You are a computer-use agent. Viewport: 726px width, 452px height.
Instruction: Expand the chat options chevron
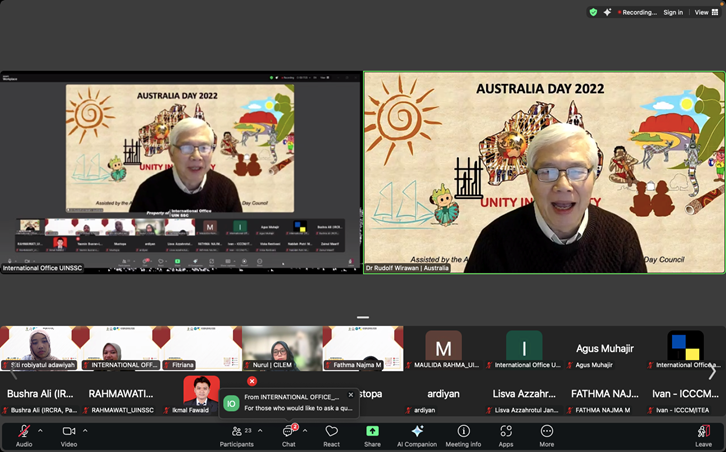coord(305,431)
